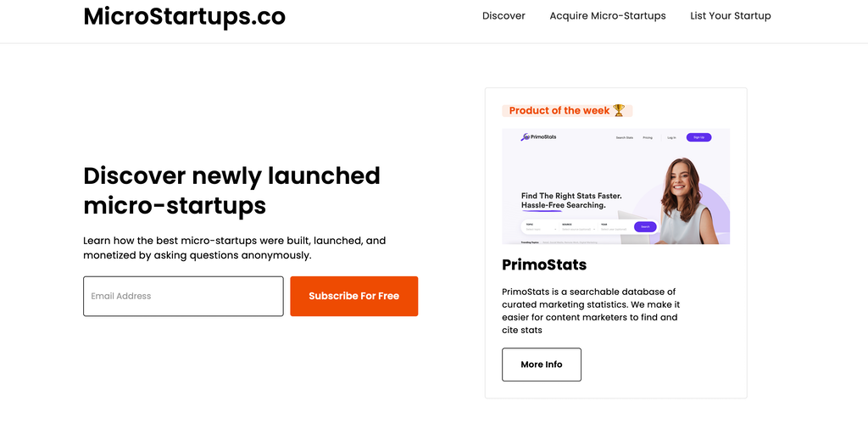Select List Your Startup in navigation
Viewport: 868px width, 434px height.
pyautogui.click(x=730, y=16)
